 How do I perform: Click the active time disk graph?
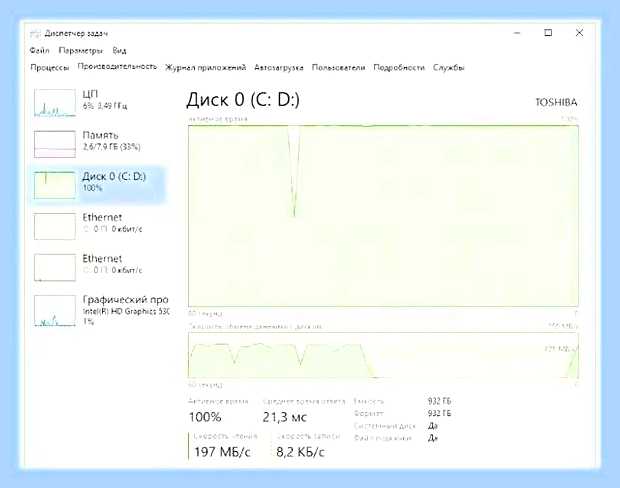(x=383, y=216)
